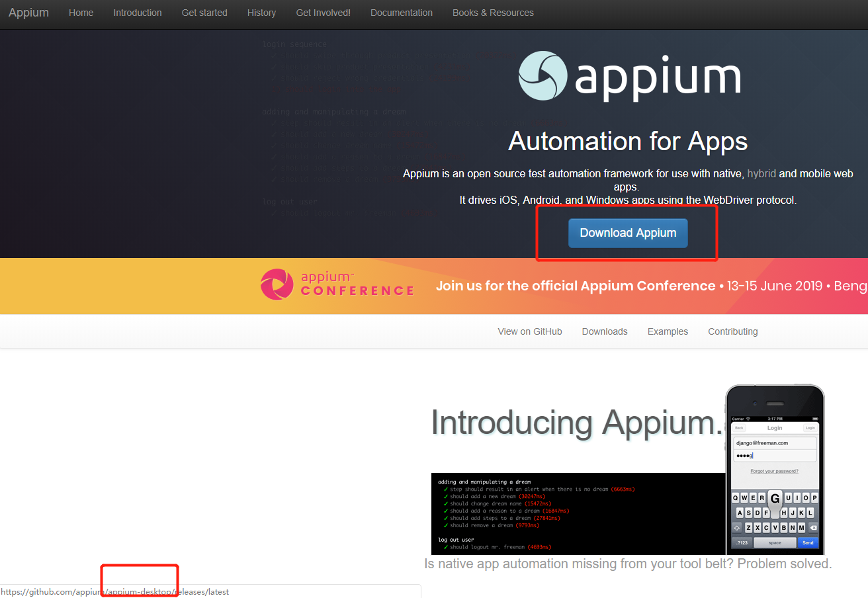Image resolution: width=868 pixels, height=598 pixels.
Task: Open the History nav link
Action: point(261,13)
